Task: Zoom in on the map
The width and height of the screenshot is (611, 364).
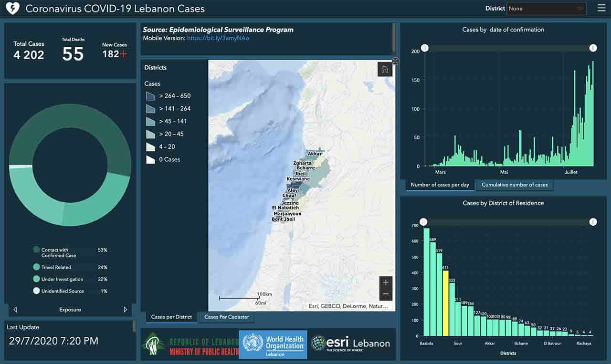Action: pos(386,282)
